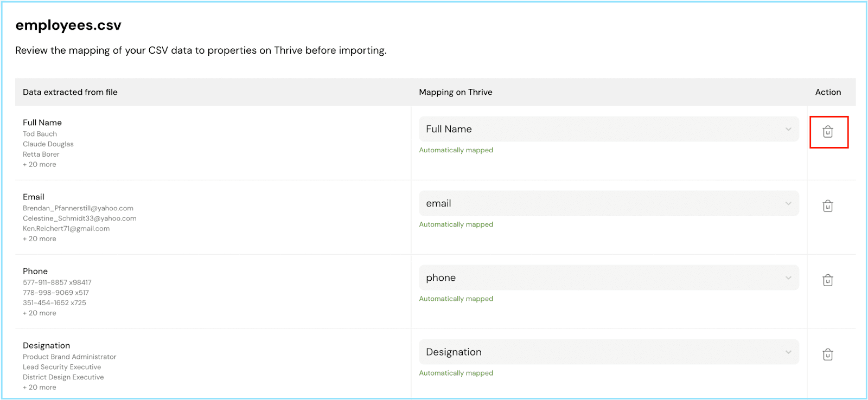Click the 'Designation' extracted column label
This screenshot has height=400, width=868.
point(47,346)
